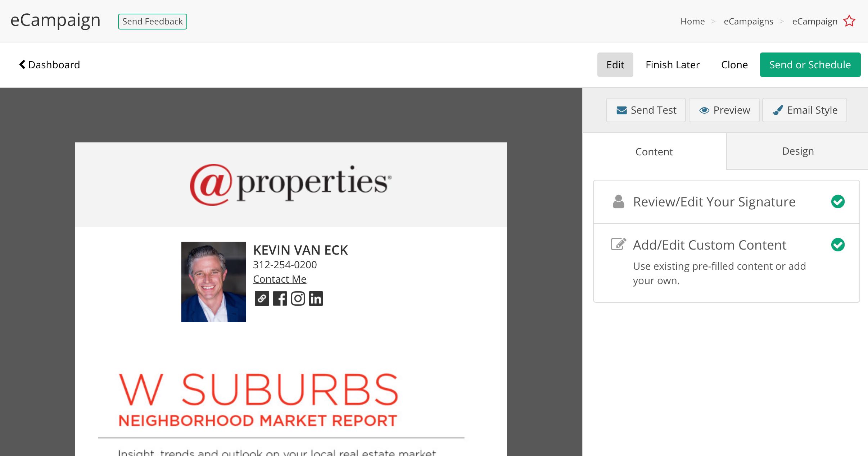Screen dimensions: 868x456
Task: Show the email Preview with eye icon
Action: [x=724, y=110]
